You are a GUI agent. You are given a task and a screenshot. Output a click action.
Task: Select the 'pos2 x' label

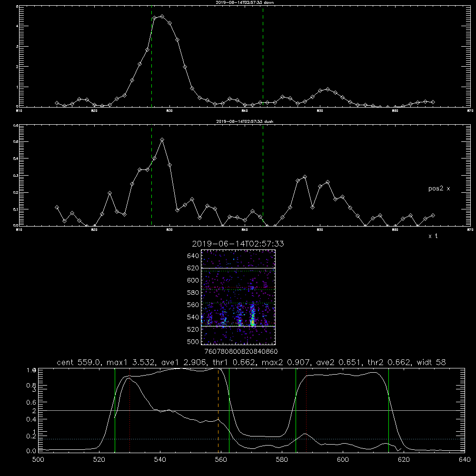click(x=439, y=188)
